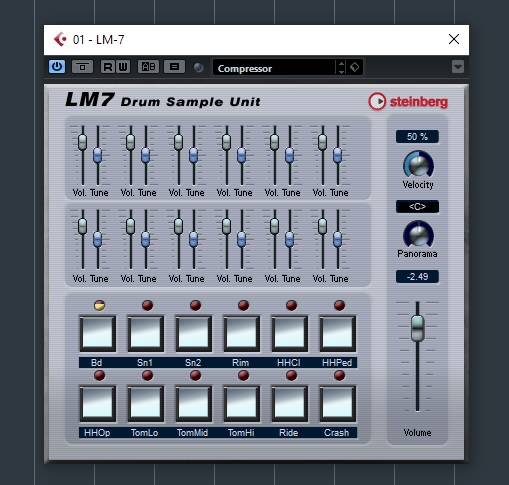This screenshot has height=485, width=509.
Task: Click the round blue indicator in toolbar
Action: pos(199,67)
